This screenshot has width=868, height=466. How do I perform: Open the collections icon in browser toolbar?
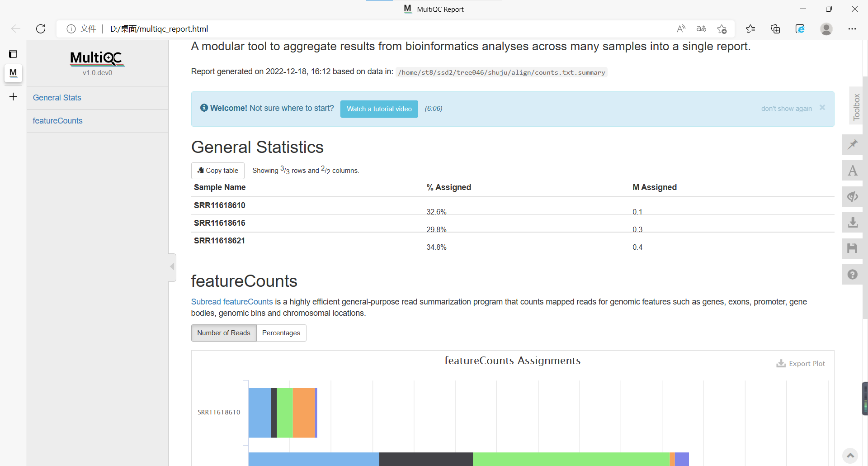pos(775,29)
